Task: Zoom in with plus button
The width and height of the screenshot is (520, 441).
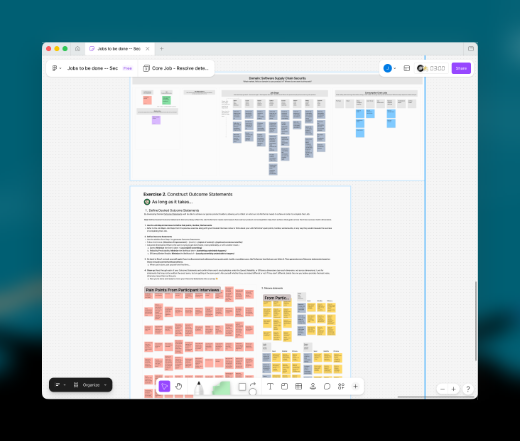Action: click(x=453, y=389)
